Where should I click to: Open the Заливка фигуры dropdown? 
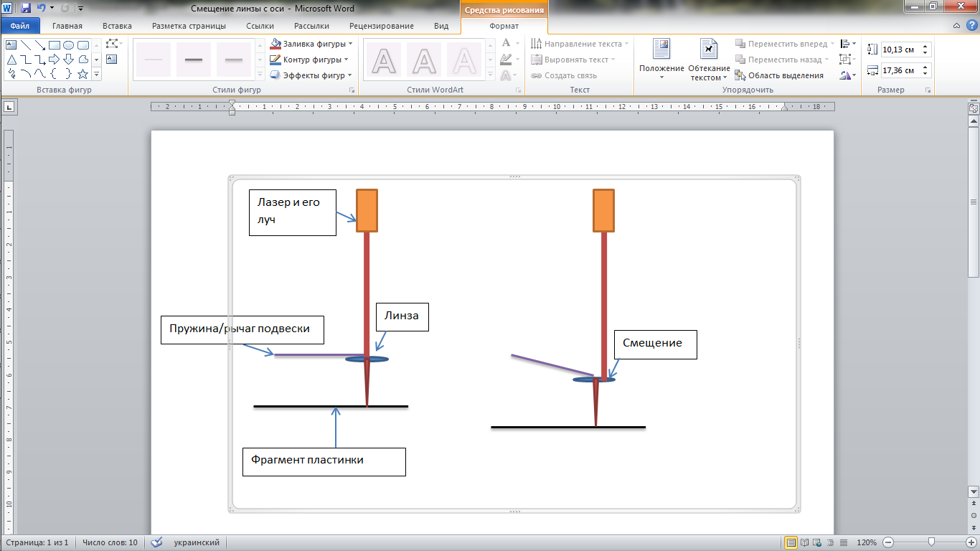(311, 44)
